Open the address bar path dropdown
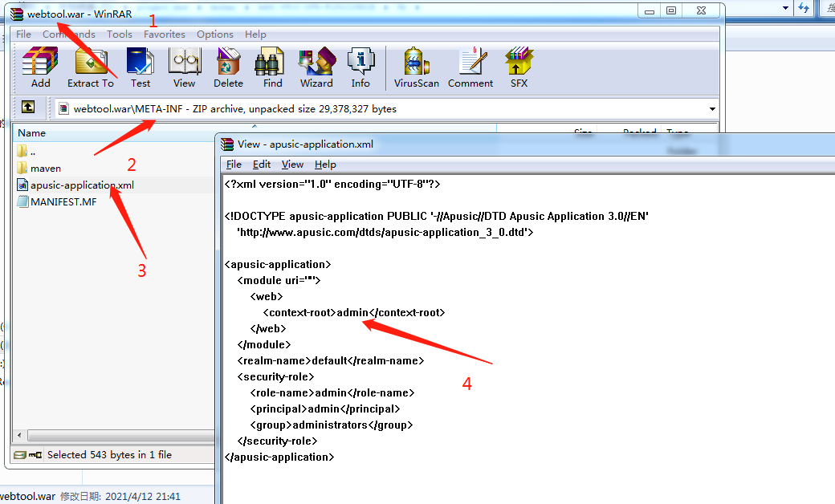This screenshot has width=835, height=504. click(x=712, y=109)
